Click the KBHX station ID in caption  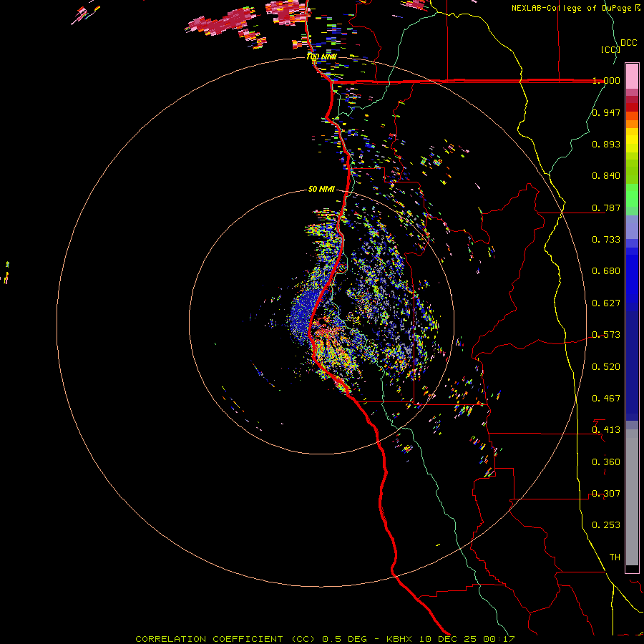(401, 639)
